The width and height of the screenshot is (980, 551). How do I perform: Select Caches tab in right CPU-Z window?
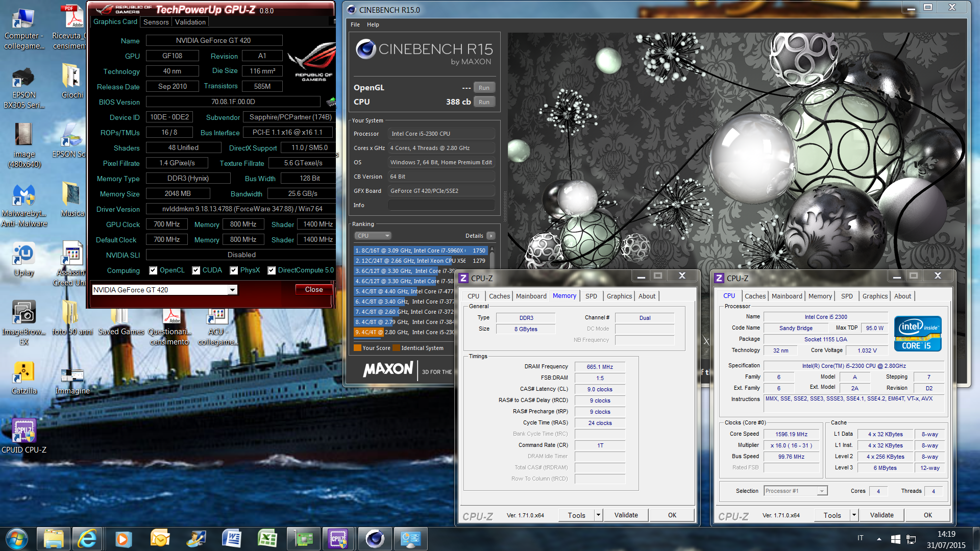point(755,296)
